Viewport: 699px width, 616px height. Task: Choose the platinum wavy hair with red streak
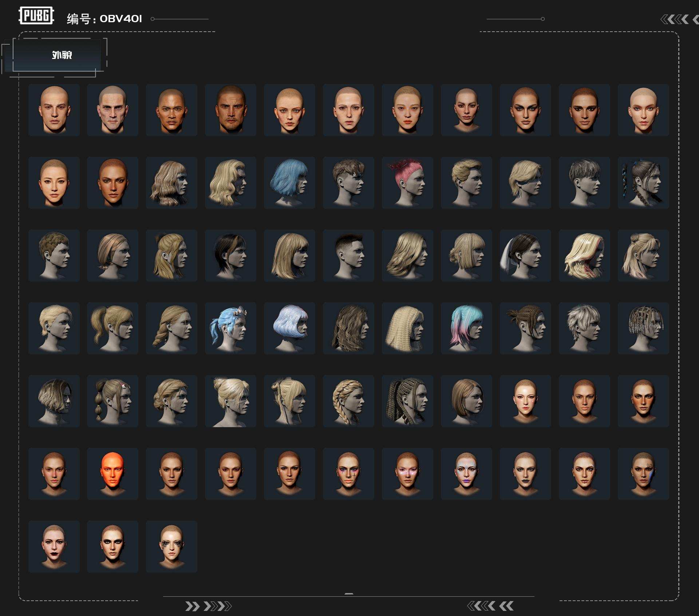584,255
